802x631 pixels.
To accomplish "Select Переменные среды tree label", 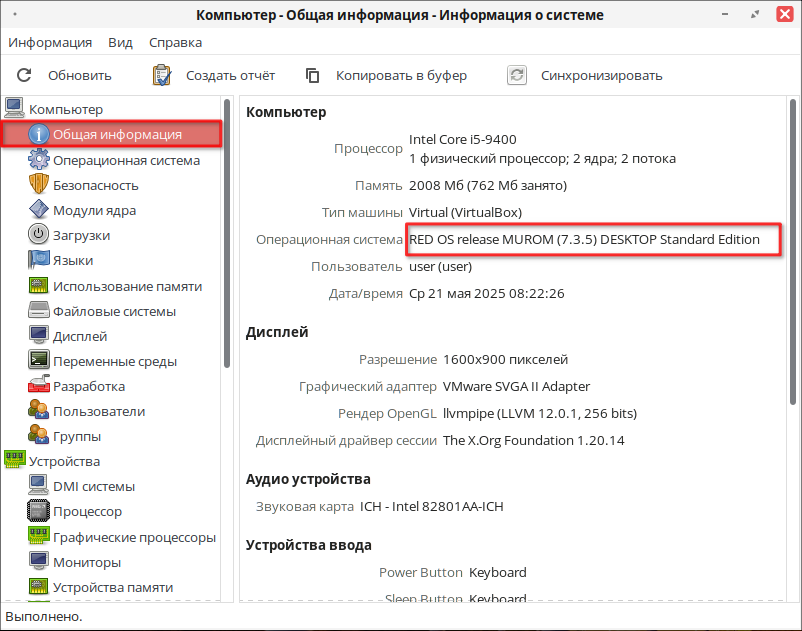I will point(115,361).
